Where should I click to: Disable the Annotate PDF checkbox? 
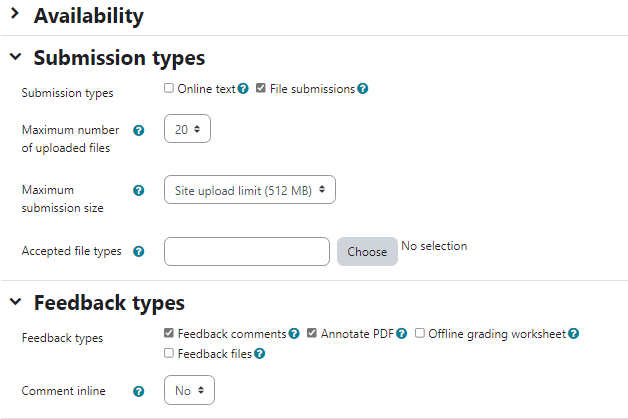coord(312,333)
